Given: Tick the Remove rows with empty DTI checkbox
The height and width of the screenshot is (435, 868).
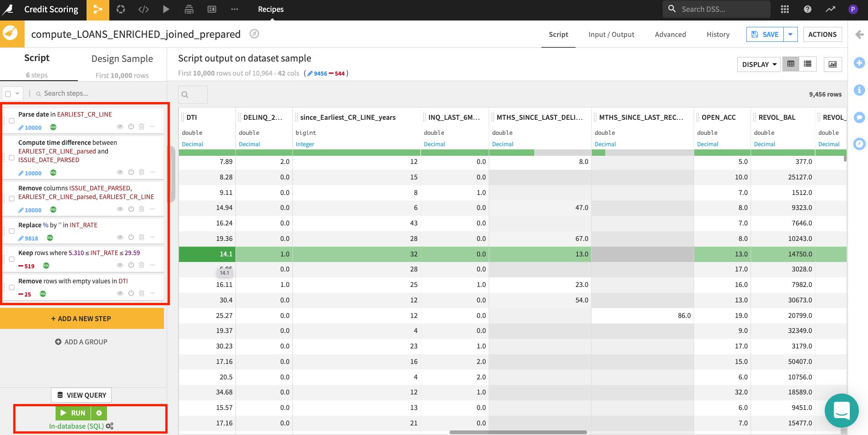Looking at the screenshot, I should [12, 287].
